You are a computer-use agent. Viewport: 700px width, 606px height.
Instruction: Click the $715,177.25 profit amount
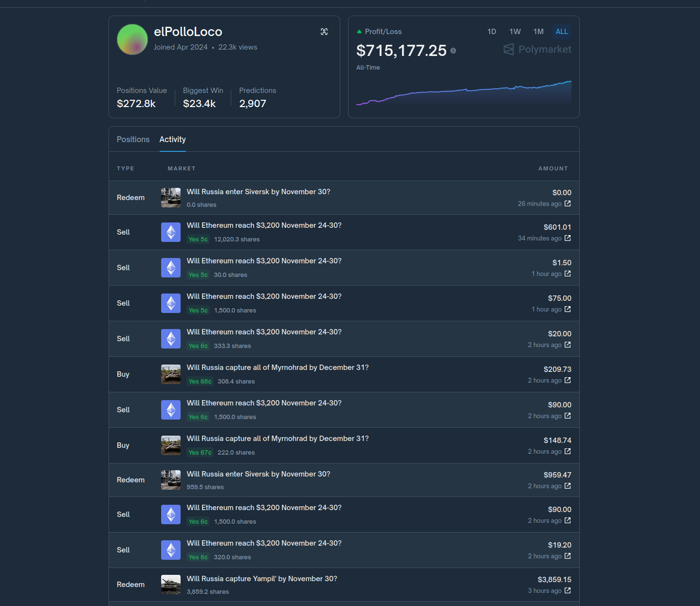point(402,51)
